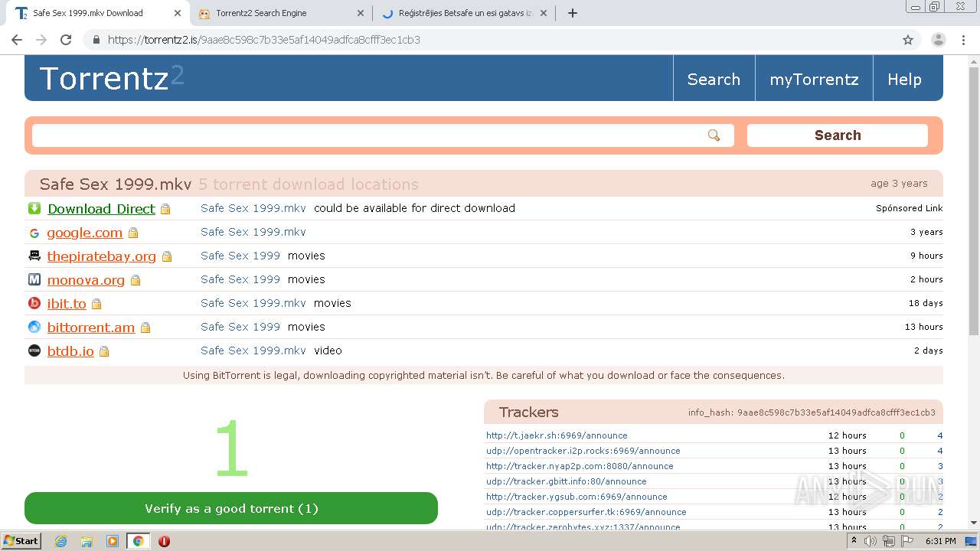Open the file explorer taskbar icon
This screenshot has height=551, width=980.
87,541
